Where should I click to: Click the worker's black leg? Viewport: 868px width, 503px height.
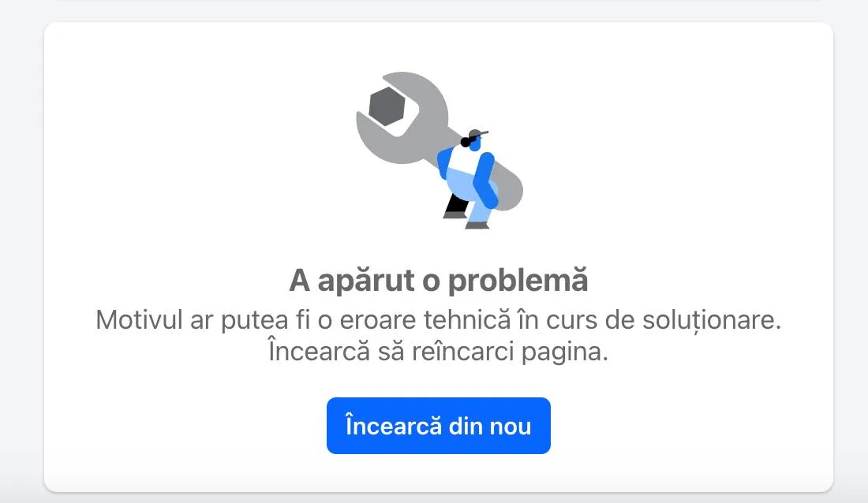click(x=457, y=206)
